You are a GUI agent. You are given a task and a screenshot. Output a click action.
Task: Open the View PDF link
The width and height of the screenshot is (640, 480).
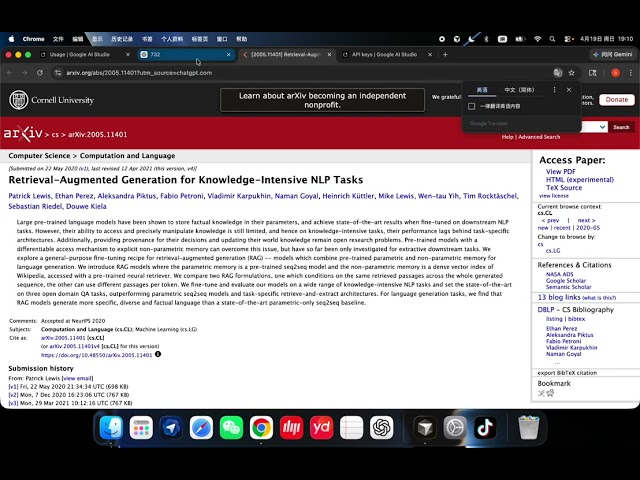560,171
